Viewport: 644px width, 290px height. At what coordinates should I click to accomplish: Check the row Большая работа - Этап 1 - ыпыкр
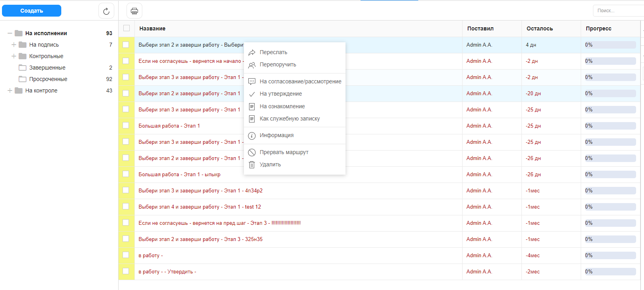click(126, 174)
